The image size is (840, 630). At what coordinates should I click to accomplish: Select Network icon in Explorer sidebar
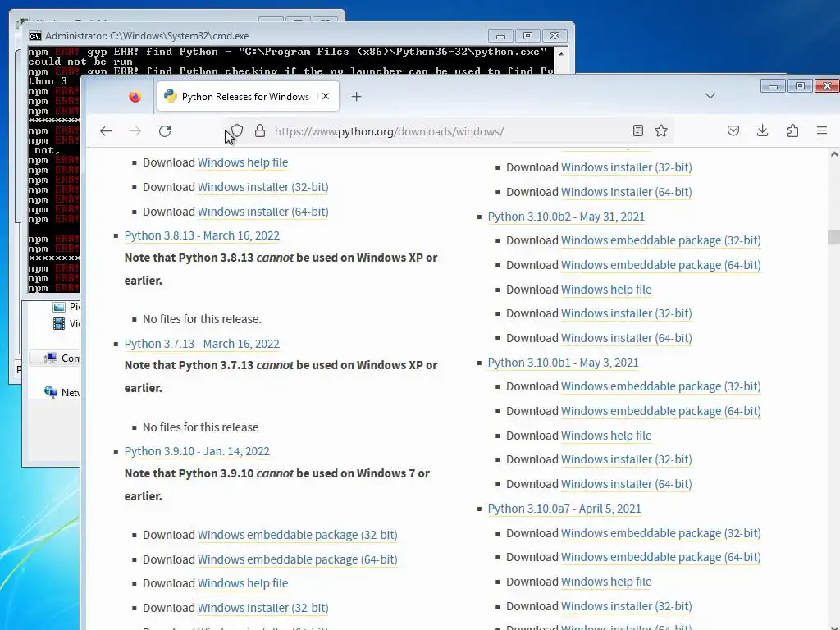pyautogui.click(x=51, y=392)
